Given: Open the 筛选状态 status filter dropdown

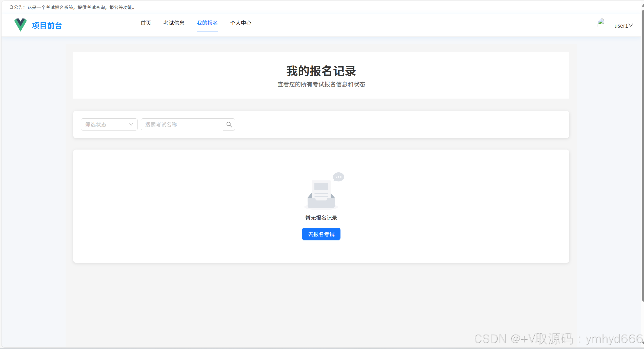Looking at the screenshot, I should 109,124.
